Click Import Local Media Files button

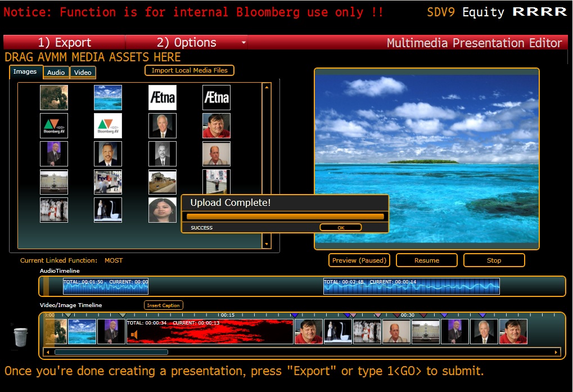(190, 70)
